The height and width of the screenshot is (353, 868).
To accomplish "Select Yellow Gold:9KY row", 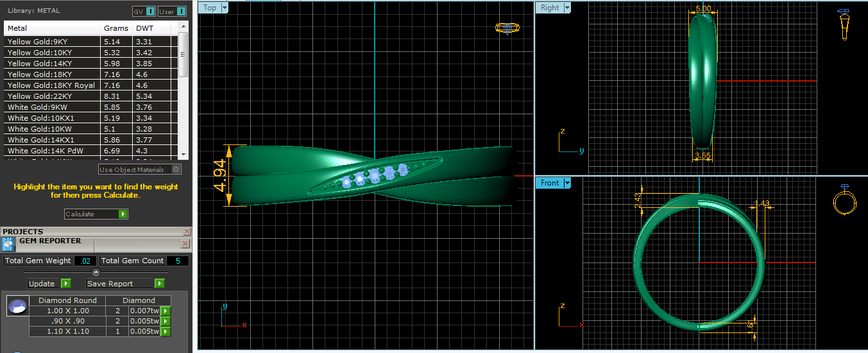I will pos(90,41).
